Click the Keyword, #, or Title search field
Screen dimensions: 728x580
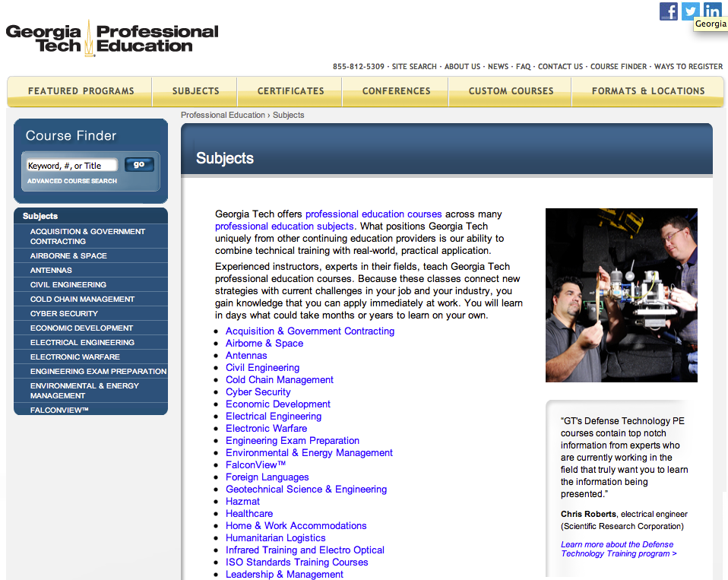(71, 165)
